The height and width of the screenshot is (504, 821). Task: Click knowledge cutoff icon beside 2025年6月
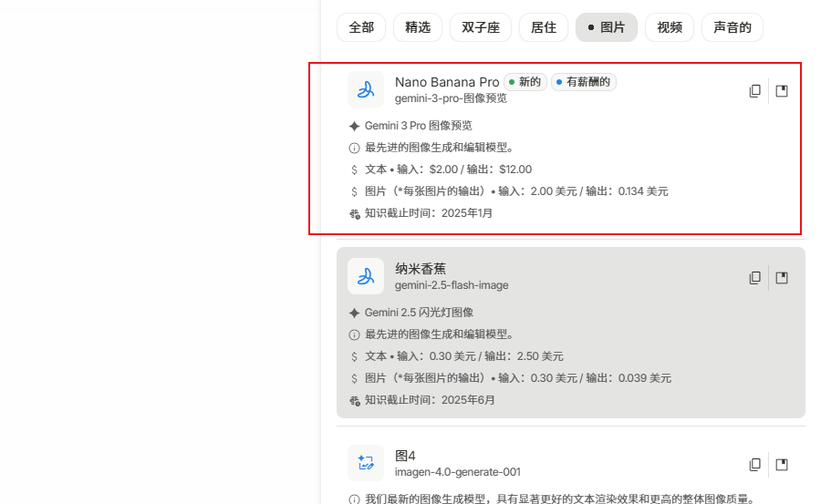355,401
